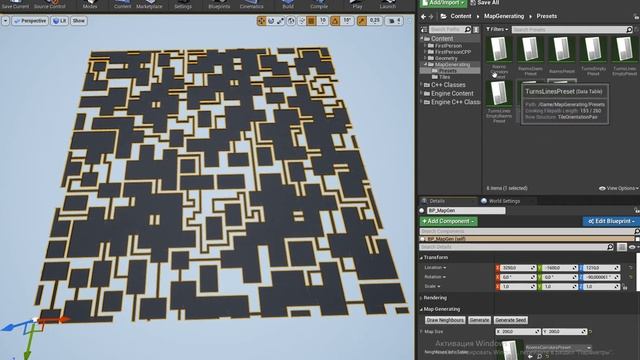The height and width of the screenshot is (360, 640).
Task: Switch to the Details tab
Action: click(436, 201)
